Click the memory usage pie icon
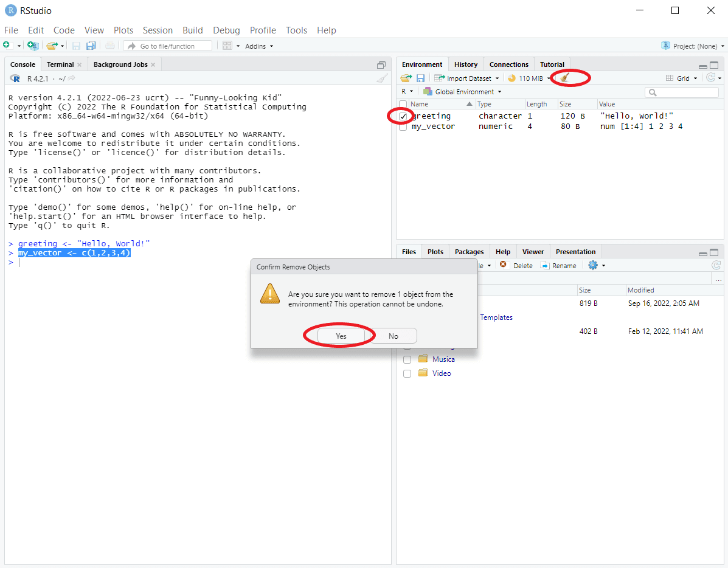The image size is (728, 568). click(x=511, y=78)
